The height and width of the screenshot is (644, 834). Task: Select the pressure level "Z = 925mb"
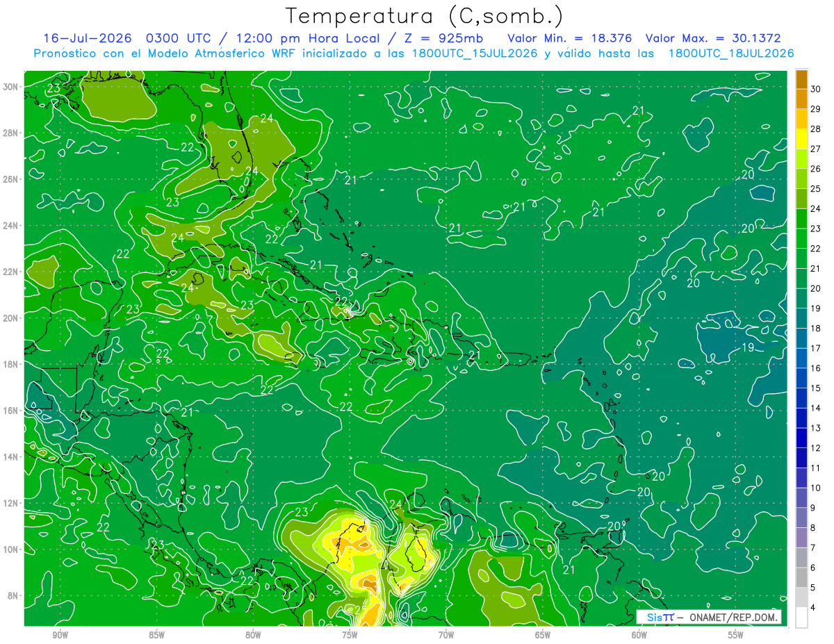[445, 38]
